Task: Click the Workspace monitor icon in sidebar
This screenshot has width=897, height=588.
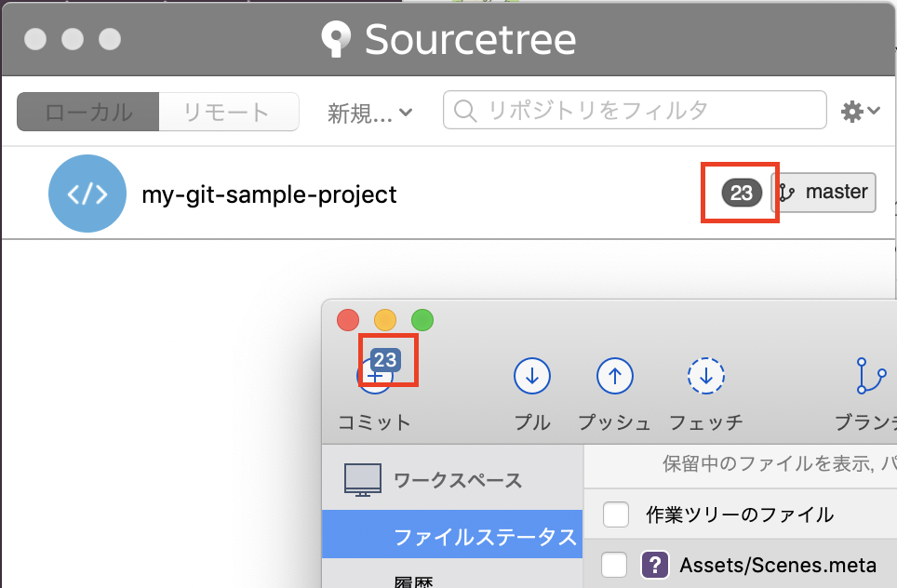Action: point(363,479)
